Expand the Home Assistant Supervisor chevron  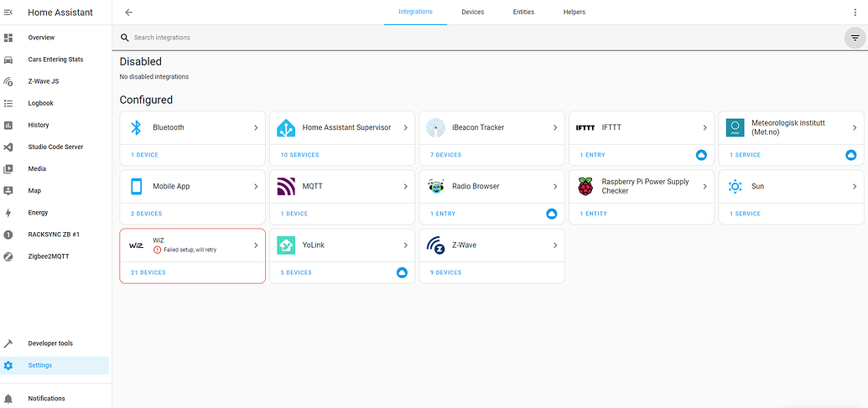[x=405, y=127]
